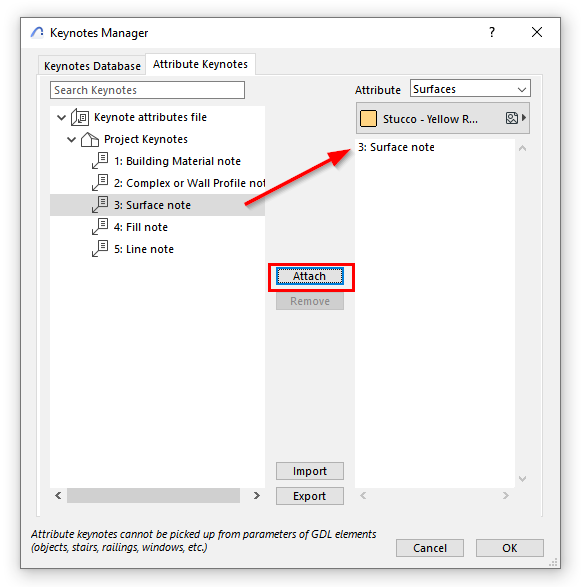Image resolution: width=581 pixels, height=587 pixels.
Task: Select the Attribute Keynotes tab
Action: (200, 64)
